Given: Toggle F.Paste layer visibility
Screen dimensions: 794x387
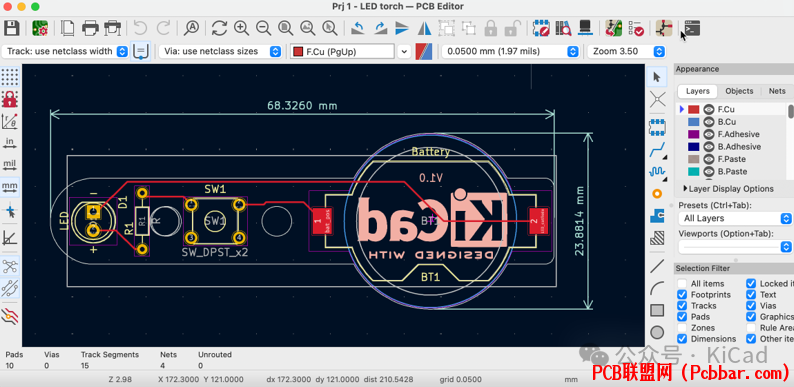Looking at the screenshot, I should pyautogui.click(x=708, y=159).
